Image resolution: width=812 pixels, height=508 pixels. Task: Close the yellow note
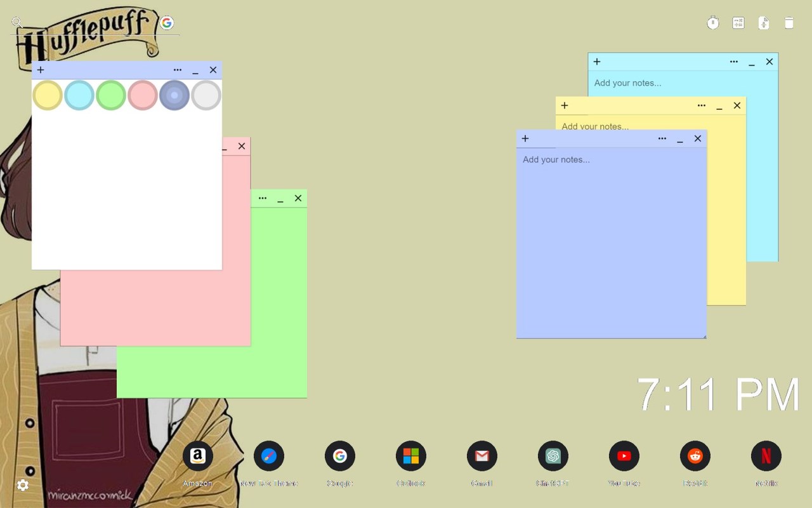[737, 105]
